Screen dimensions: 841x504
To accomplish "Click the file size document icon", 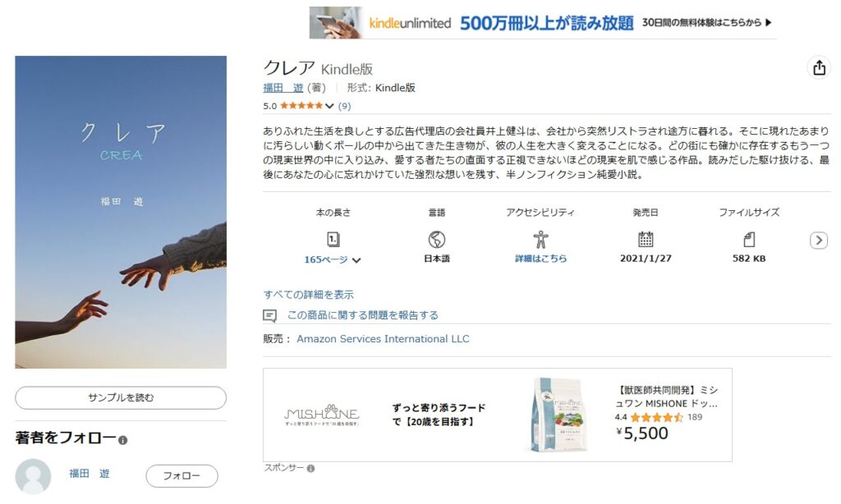I will pos(749,239).
